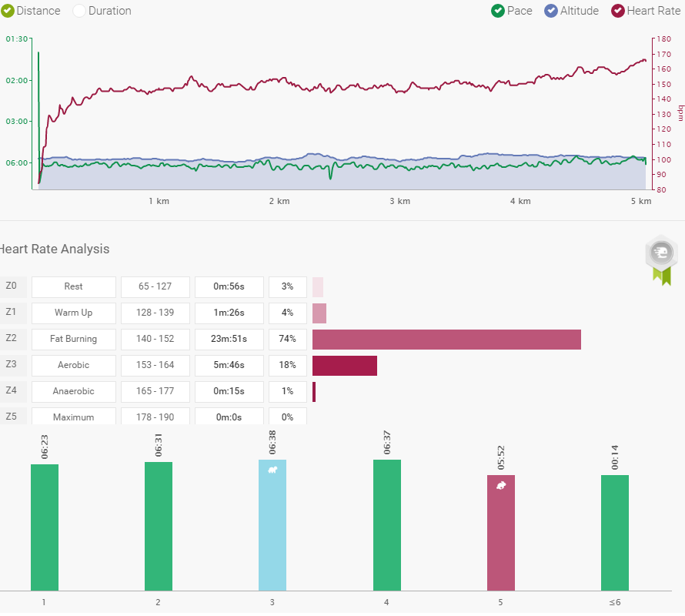Image resolution: width=685 pixels, height=616 pixels.
Task: Select the Duration radio option
Action: [79, 11]
